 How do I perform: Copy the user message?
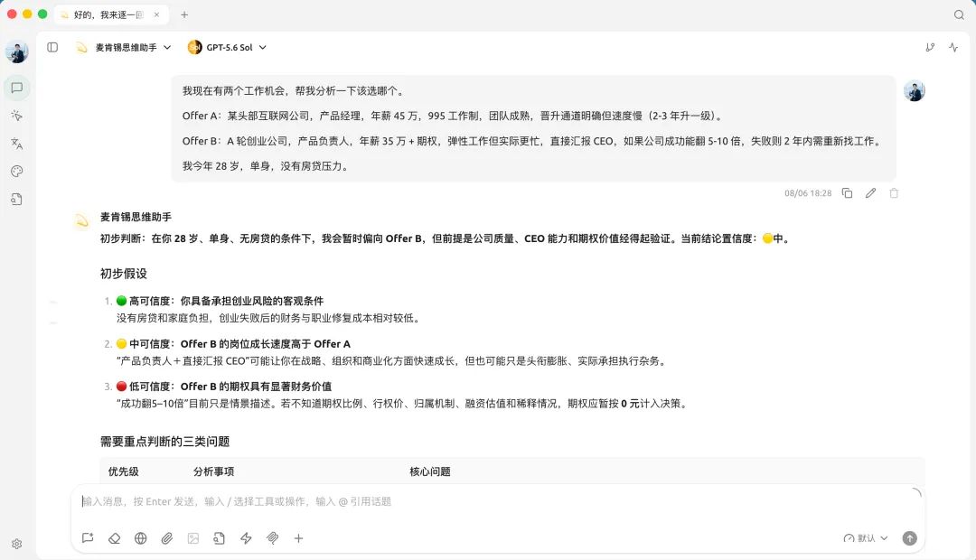[x=847, y=193]
